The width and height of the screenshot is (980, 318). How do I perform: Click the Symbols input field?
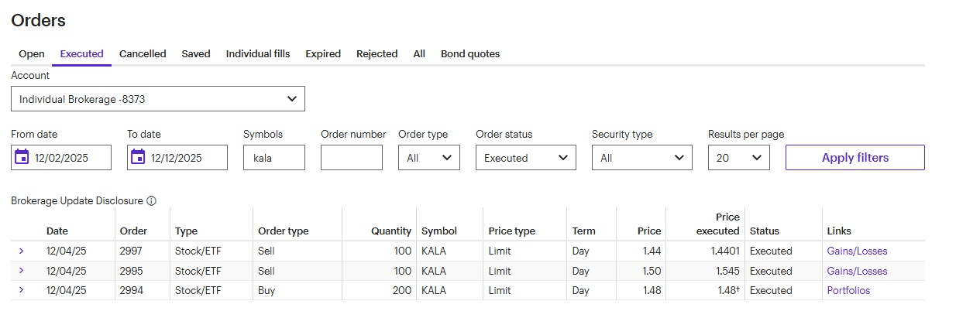[x=273, y=158]
